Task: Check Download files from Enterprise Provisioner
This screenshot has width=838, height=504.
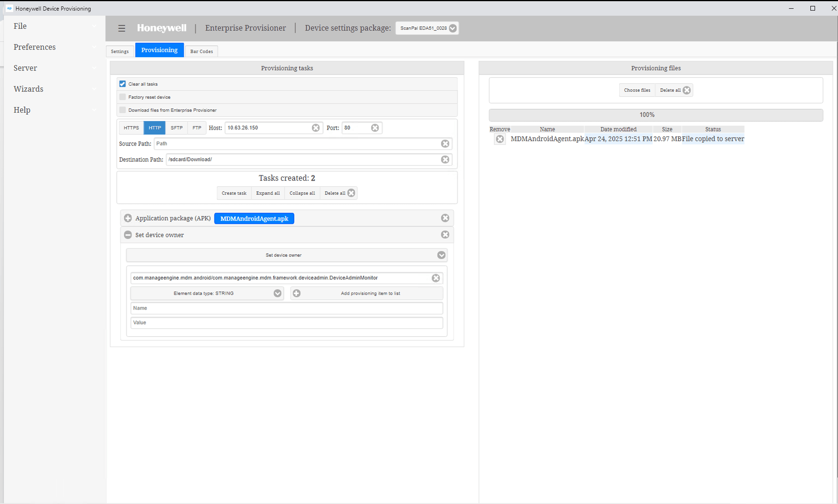Action: coord(123,110)
